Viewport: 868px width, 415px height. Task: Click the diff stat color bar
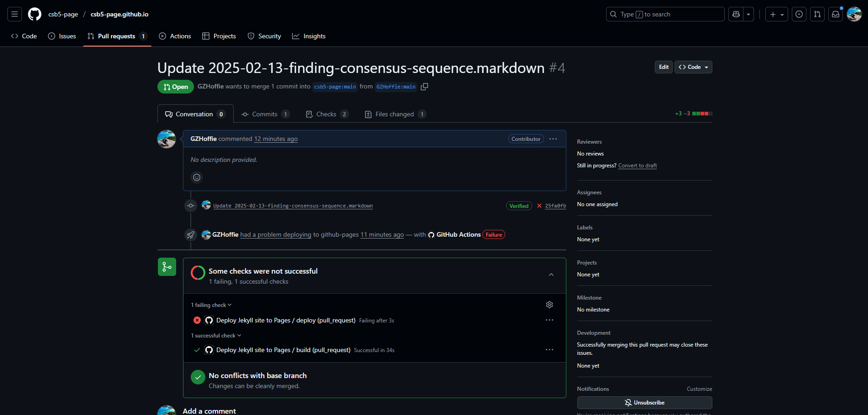click(x=702, y=114)
